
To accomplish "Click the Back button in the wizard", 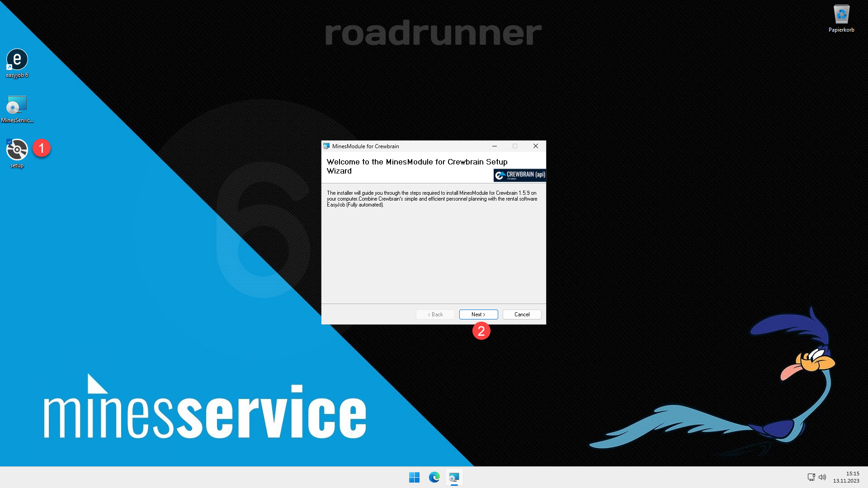I will click(435, 314).
